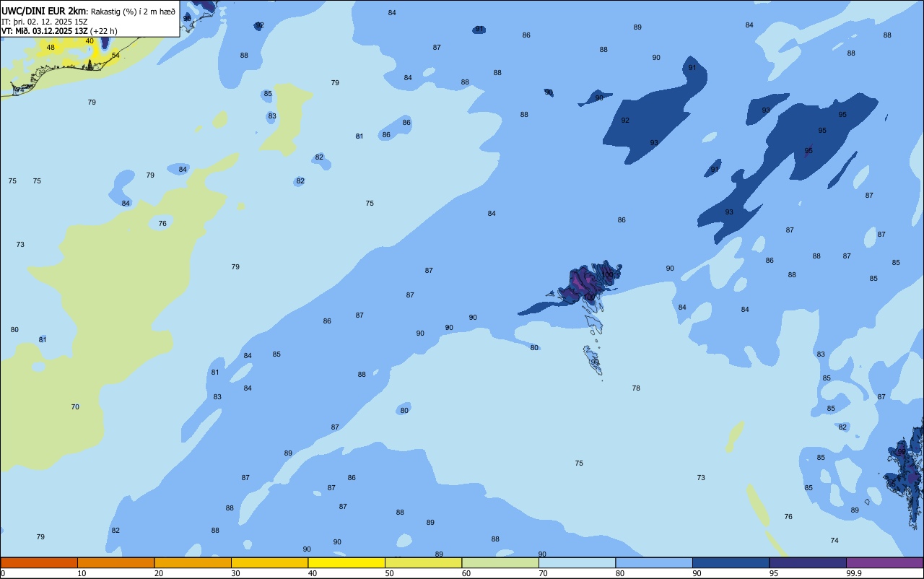This screenshot has height=579, width=924.
Task: Click the legend tick label "30" on the color bar
Action: coord(235,573)
